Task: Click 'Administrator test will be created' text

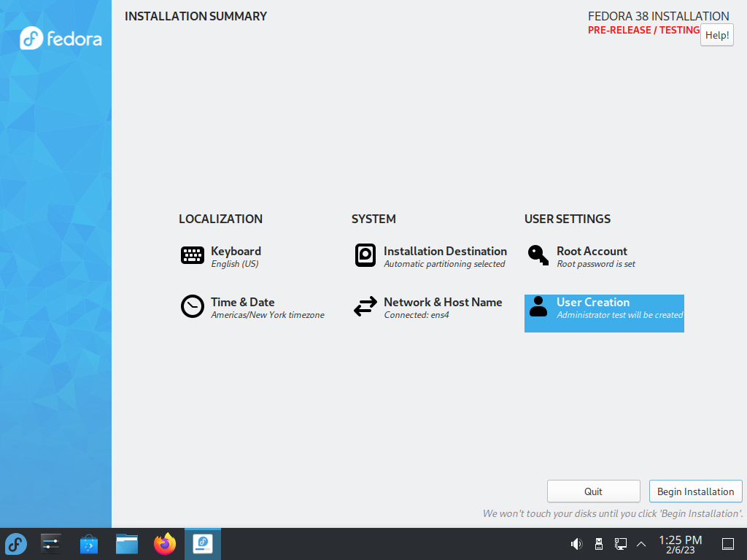Action: click(x=620, y=315)
